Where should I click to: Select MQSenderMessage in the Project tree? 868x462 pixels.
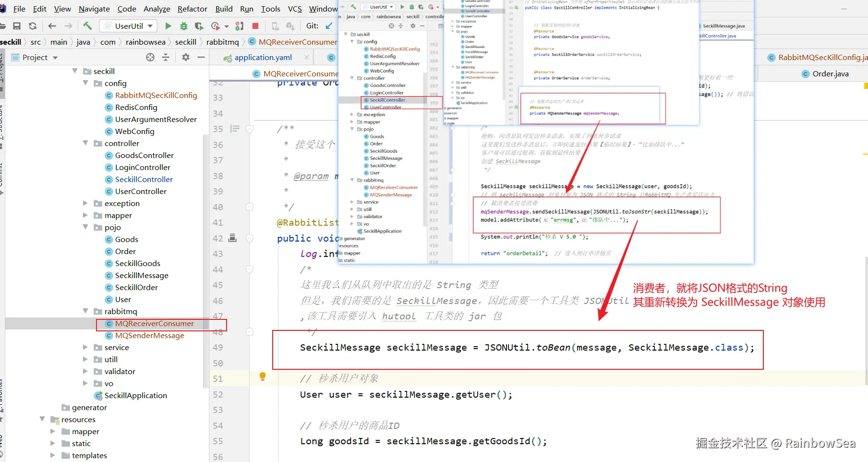149,335
